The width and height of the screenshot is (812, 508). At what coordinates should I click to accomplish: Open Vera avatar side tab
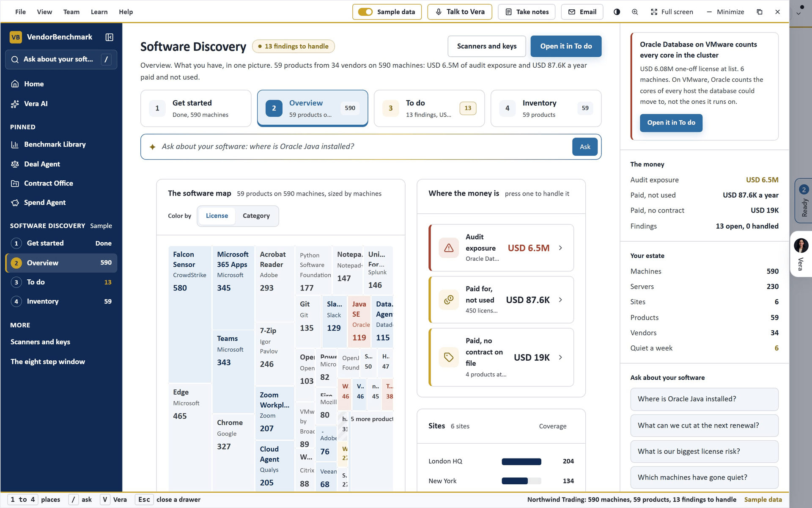click(801, 254)
